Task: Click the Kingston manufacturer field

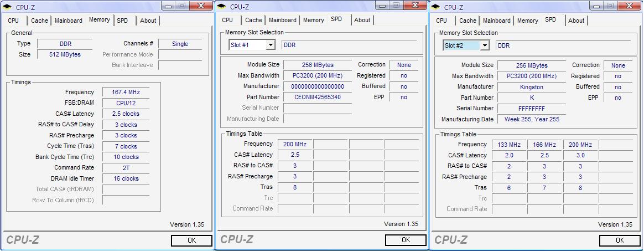Action: click(x=532, y=87)
